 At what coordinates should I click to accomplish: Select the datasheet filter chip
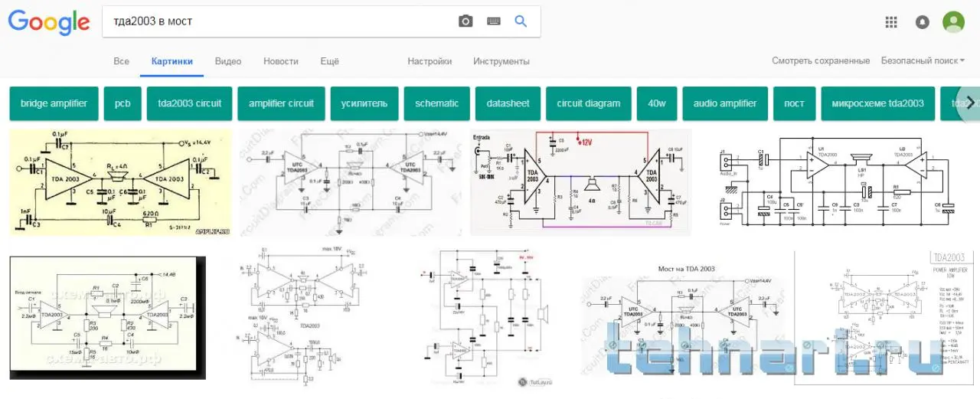pos(508,103)
